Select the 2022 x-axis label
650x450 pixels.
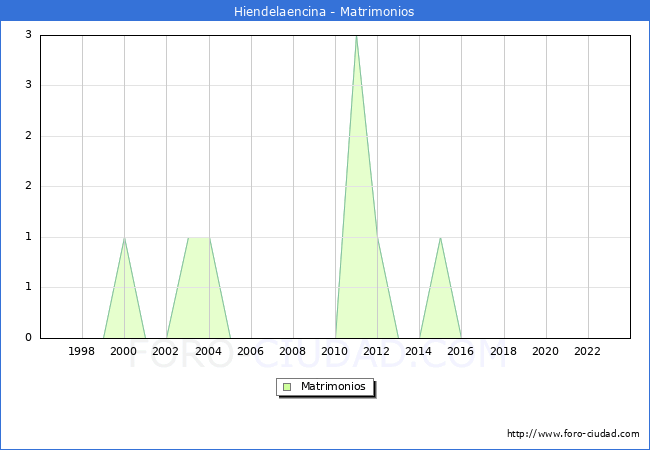coord(587,351)
